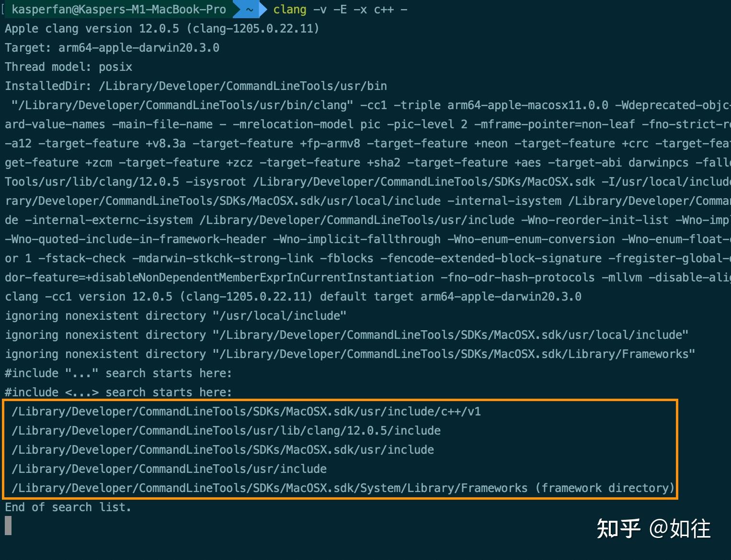Click the framework directory path entry
Viewport: 731px width, 560px height.
[x=342, y=488]
